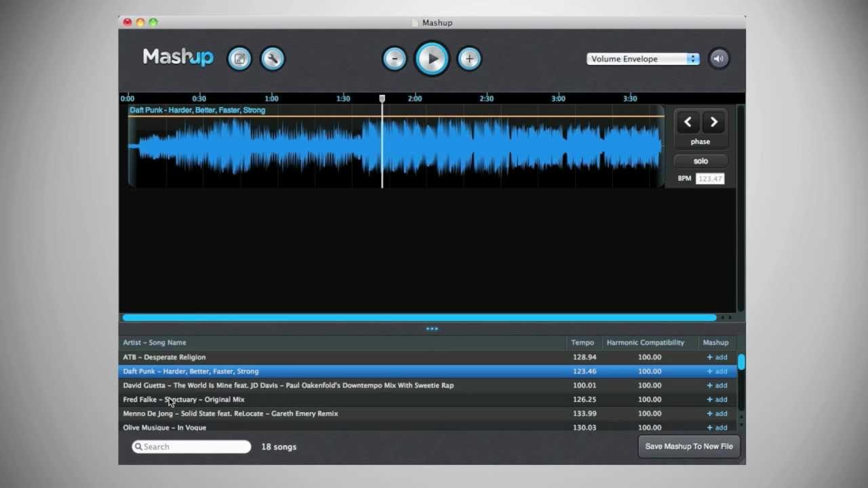Click the Daft Punk waveform track
Image resolution: width=868 pixels, height=488 pixels.
click(x=396, y=146)
